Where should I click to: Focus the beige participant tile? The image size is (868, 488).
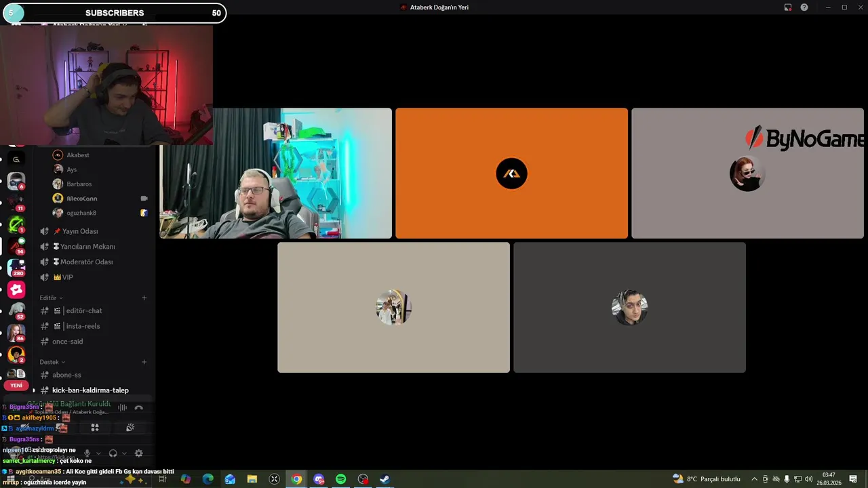click(x=393, y=308)
